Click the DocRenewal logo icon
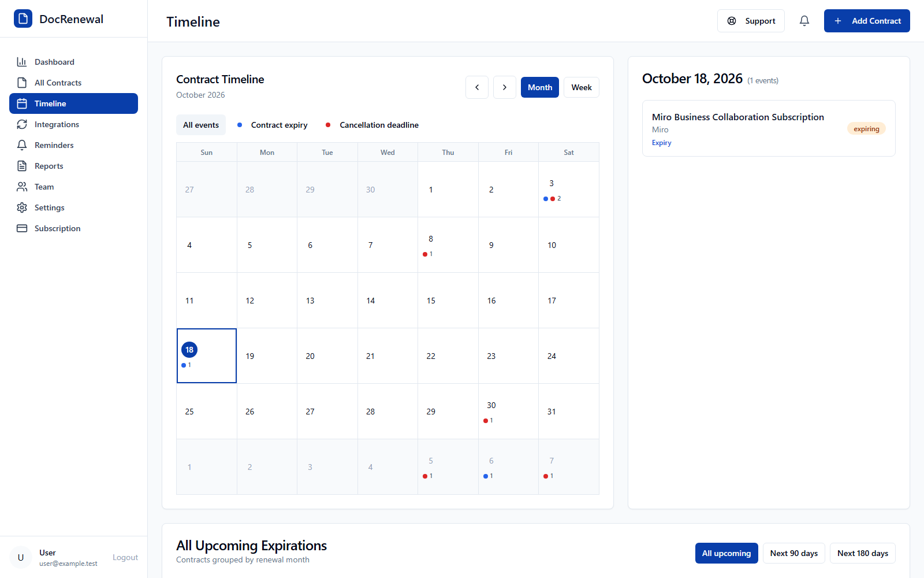The width and height of the screenshot is (924, 578). (23, 18)
